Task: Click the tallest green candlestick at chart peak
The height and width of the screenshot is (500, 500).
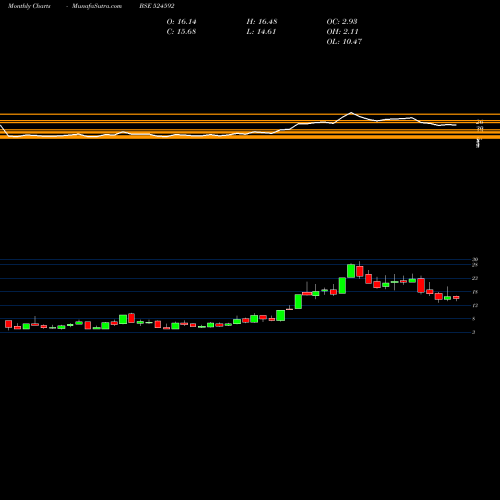Action: [351, 271]
